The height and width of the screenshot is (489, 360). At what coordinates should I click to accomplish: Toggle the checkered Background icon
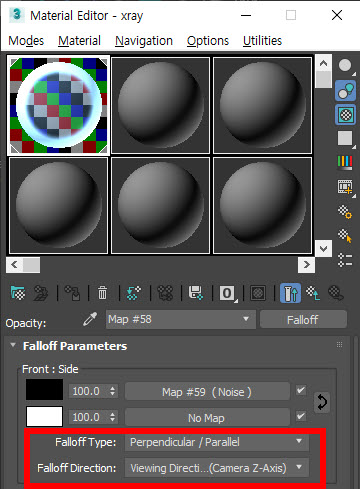coord(345,115)
